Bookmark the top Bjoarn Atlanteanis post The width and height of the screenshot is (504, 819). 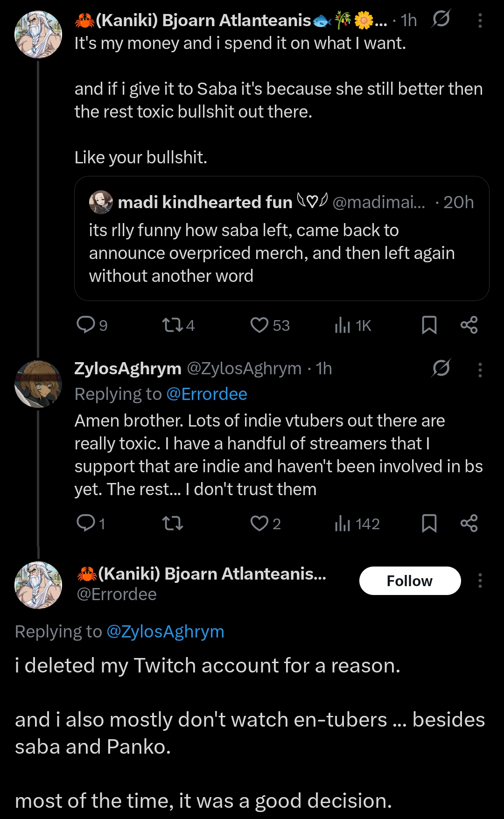click(429, 325)
